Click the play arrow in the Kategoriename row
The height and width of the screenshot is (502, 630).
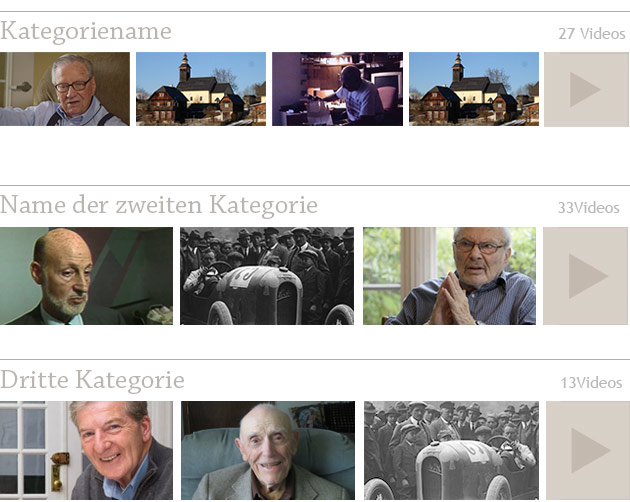coord(583,89)
